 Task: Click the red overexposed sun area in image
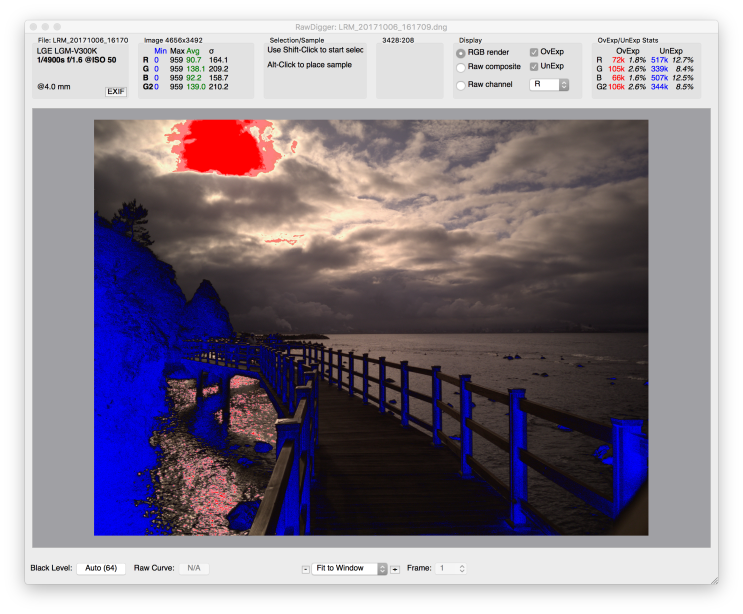tap(220, 147)
